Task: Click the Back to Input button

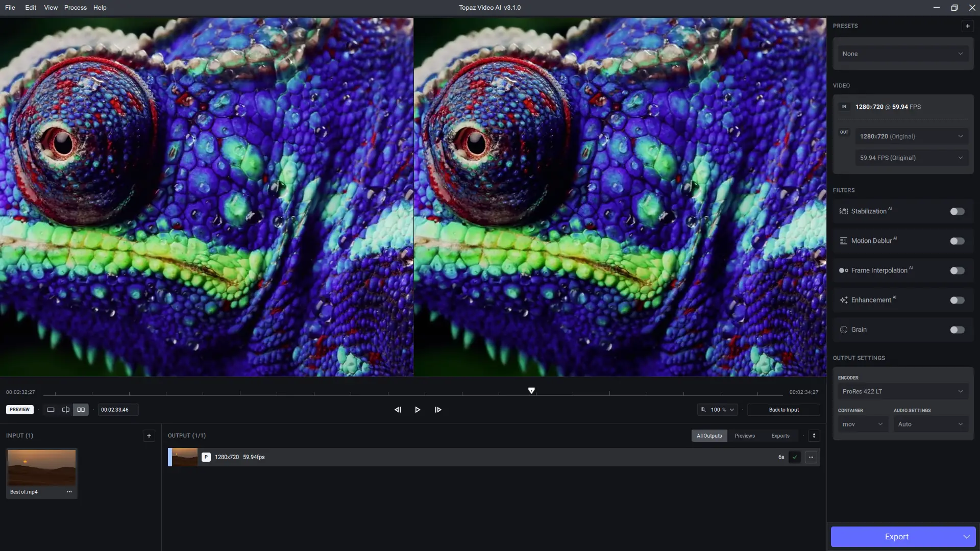Action: pos(783,410)
